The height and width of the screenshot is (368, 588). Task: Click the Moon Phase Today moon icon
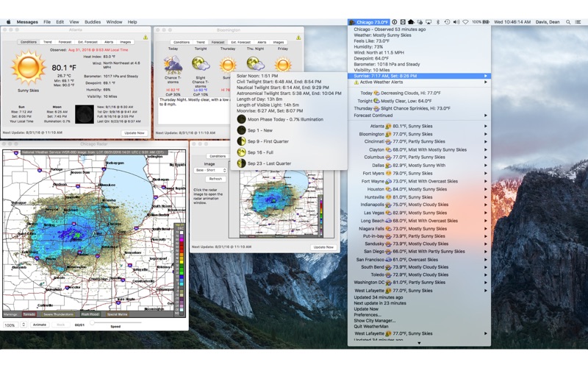point(242,119)
